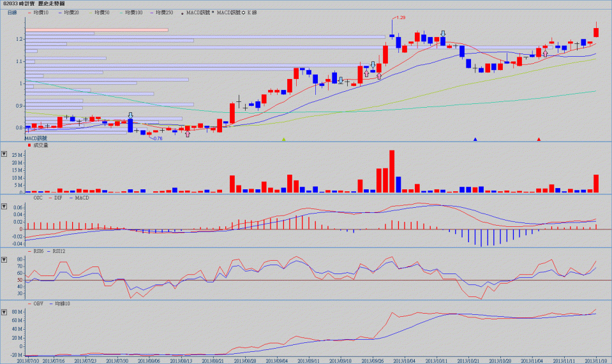Click the blue down arrow above late-July candle

130,115
